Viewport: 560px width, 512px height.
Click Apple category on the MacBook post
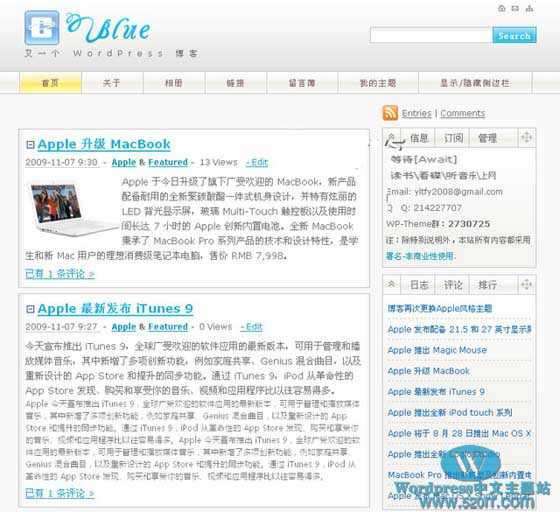pyautogui.click(x=124, y=162)
